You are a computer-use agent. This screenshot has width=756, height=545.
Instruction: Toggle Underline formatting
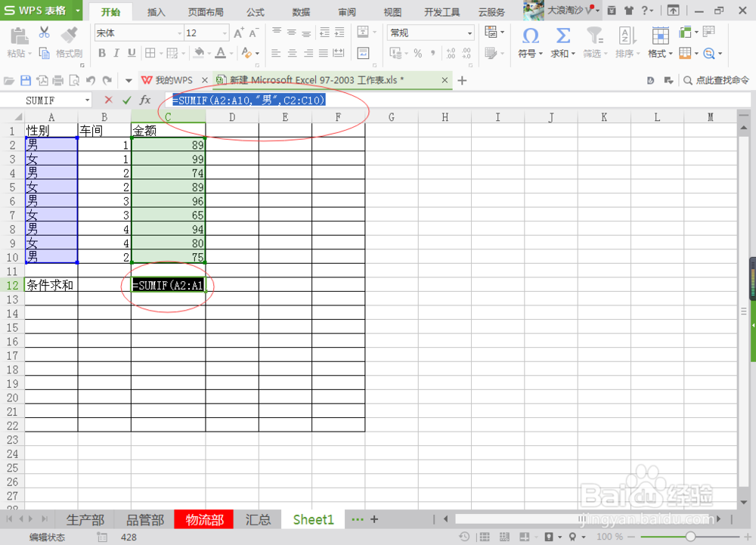pos(132,53)
